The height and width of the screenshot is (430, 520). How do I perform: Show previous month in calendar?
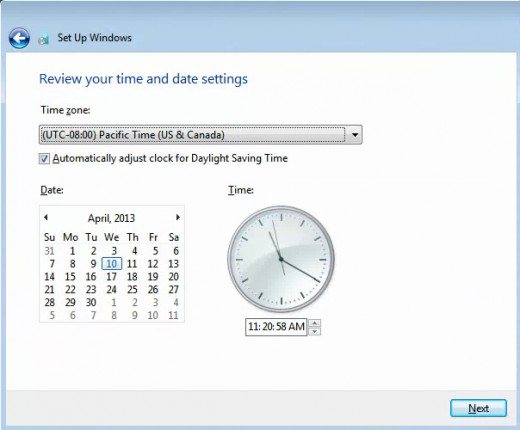click(46, 217)
